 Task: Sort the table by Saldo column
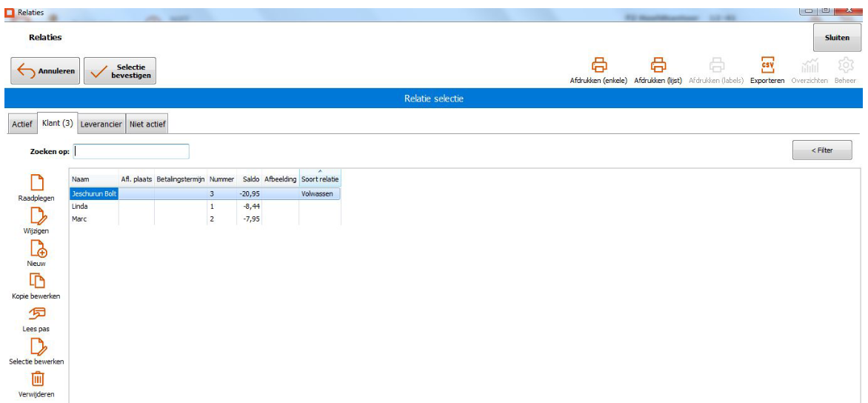point(250,179)
